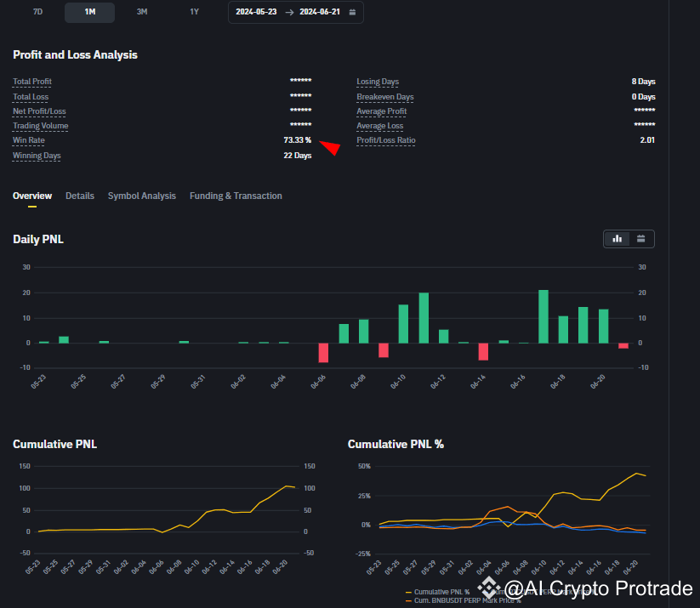Open the Funding & Transaction tab

point(236,196)
